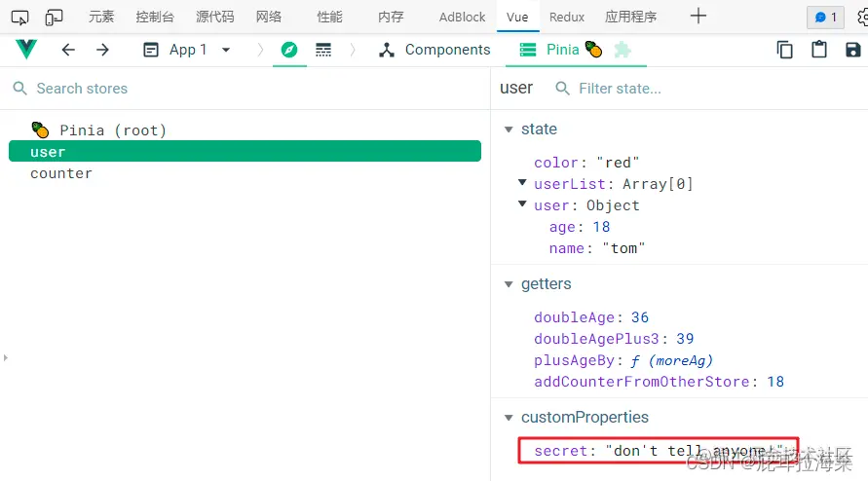Click the App 1 window icon
868x481 pixels.
[x=151, y=50]
